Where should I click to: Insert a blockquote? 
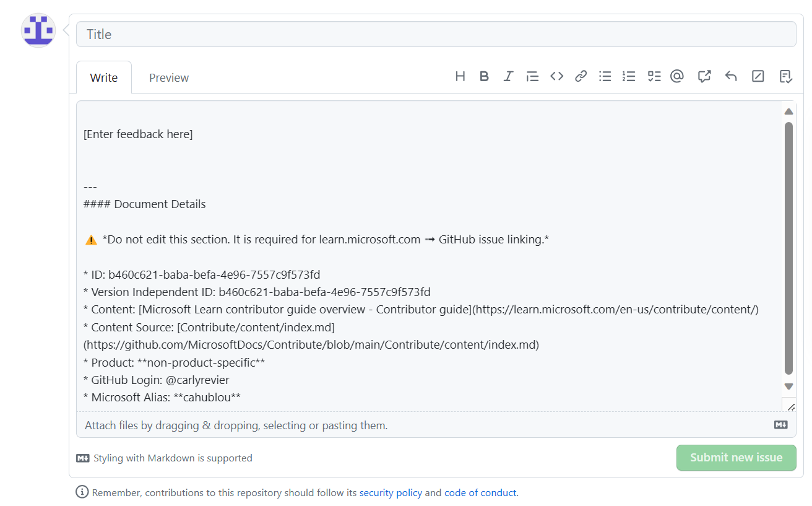click(x=532, y=76)
